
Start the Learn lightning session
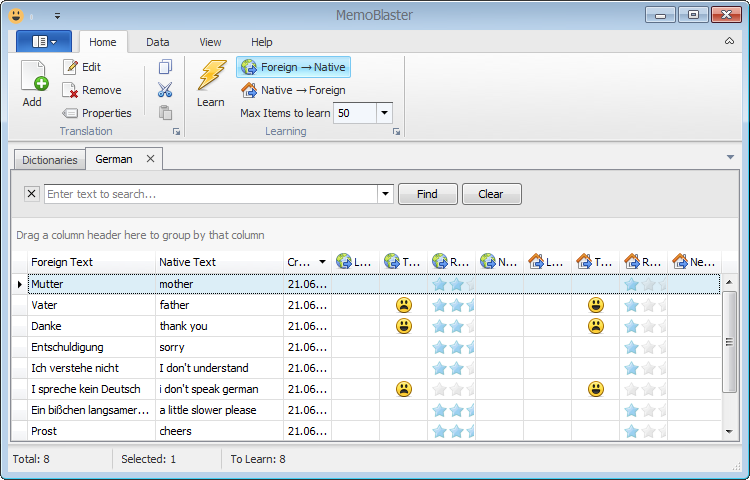210,84
